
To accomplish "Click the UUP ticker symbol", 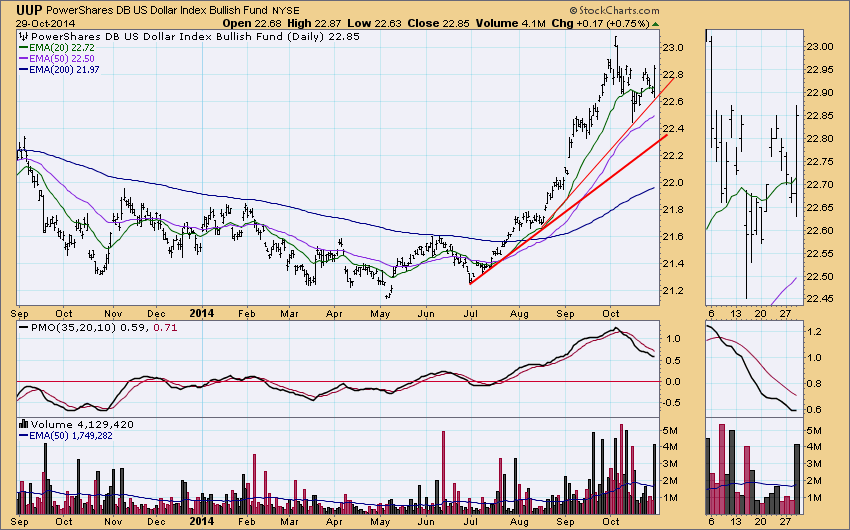I will pyautogui.click(x=30, y=9).
